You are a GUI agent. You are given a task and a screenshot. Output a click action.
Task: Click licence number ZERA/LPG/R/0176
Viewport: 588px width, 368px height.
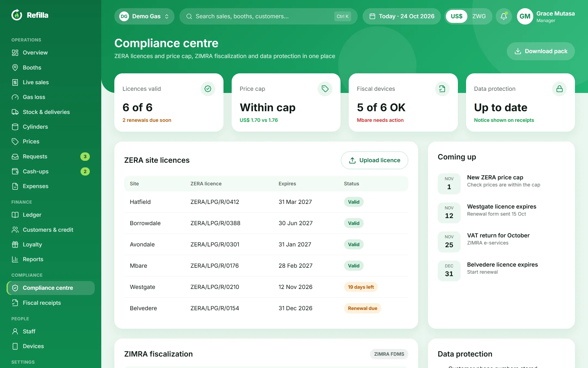(x=215, y=266)
